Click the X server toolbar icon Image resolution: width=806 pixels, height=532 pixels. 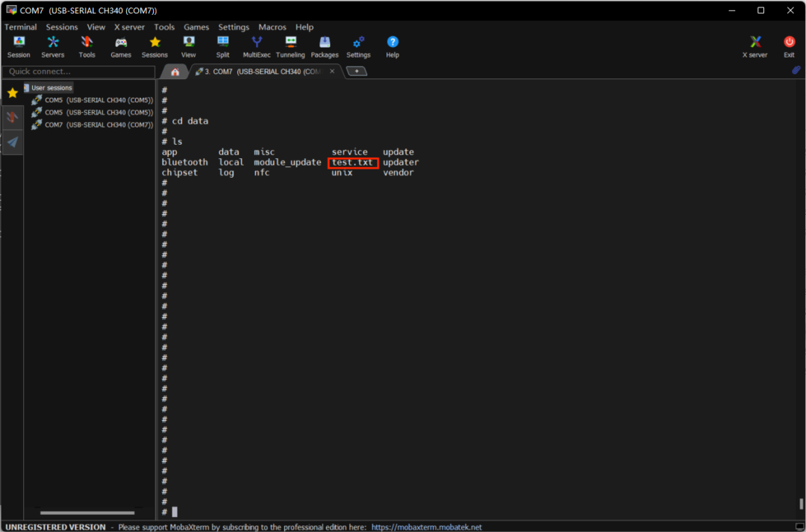[x=755, y=47]
